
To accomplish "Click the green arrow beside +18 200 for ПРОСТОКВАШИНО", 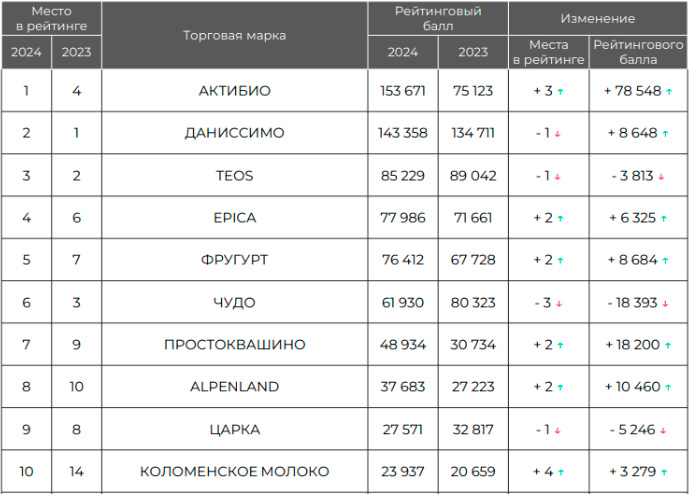I will (668, 345).
